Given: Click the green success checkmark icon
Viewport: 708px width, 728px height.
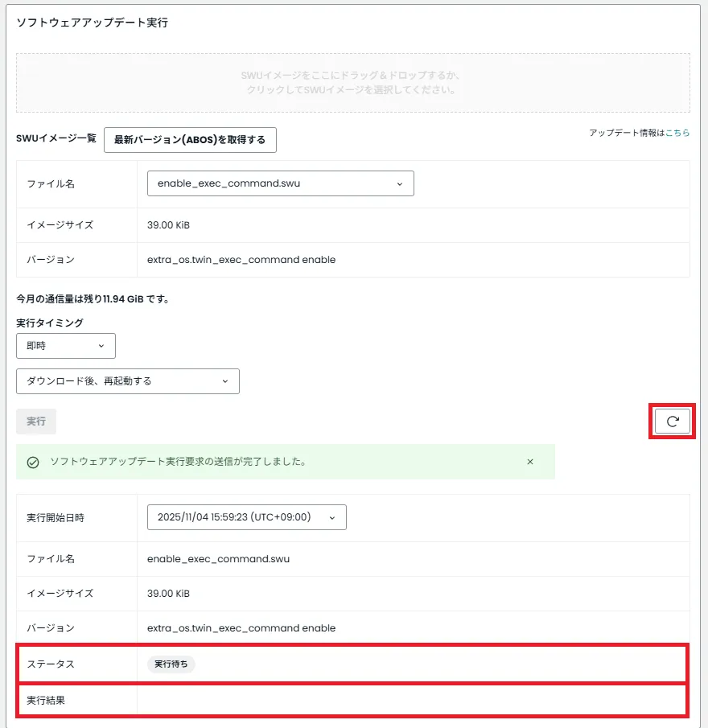Looking at the screenshot, I should [32, 462].
